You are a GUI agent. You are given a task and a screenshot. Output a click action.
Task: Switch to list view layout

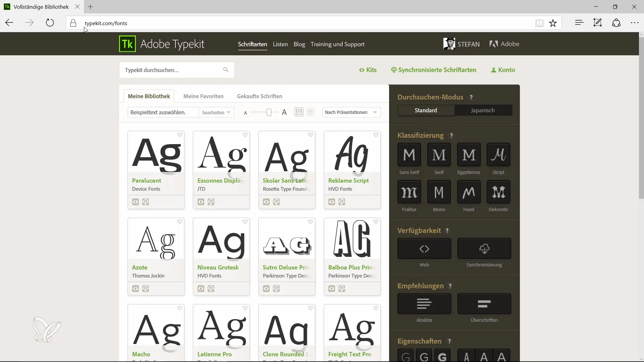coord(310,112)
